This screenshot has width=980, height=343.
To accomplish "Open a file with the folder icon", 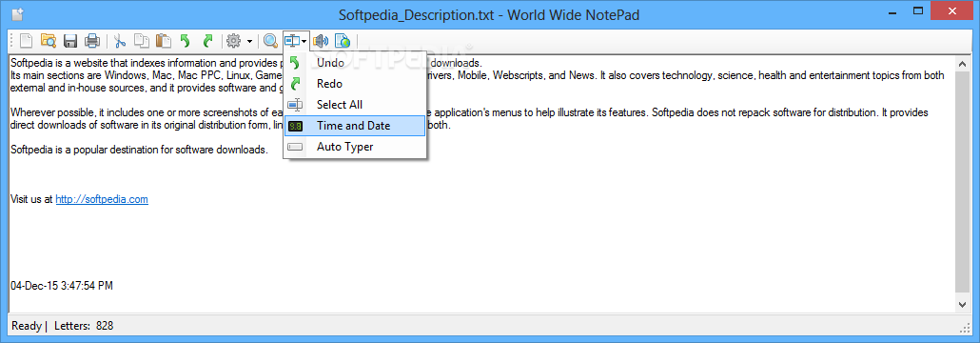I will point(49,41).
